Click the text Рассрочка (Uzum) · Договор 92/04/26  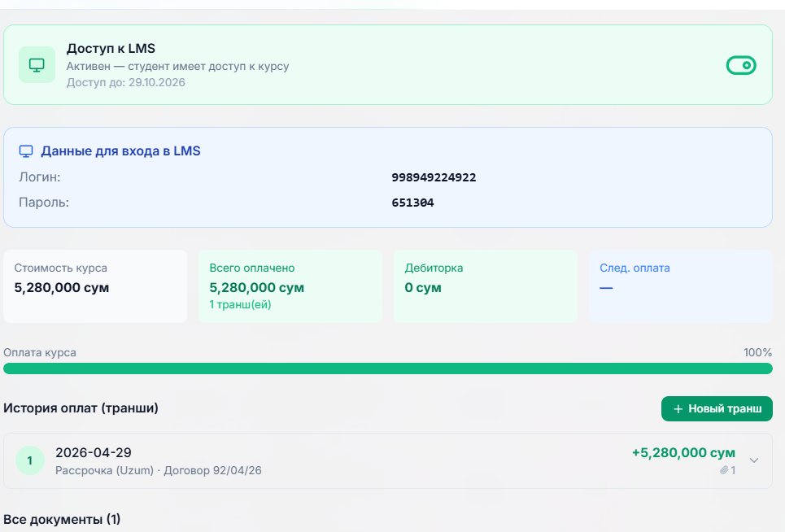[x=158, y=470]
